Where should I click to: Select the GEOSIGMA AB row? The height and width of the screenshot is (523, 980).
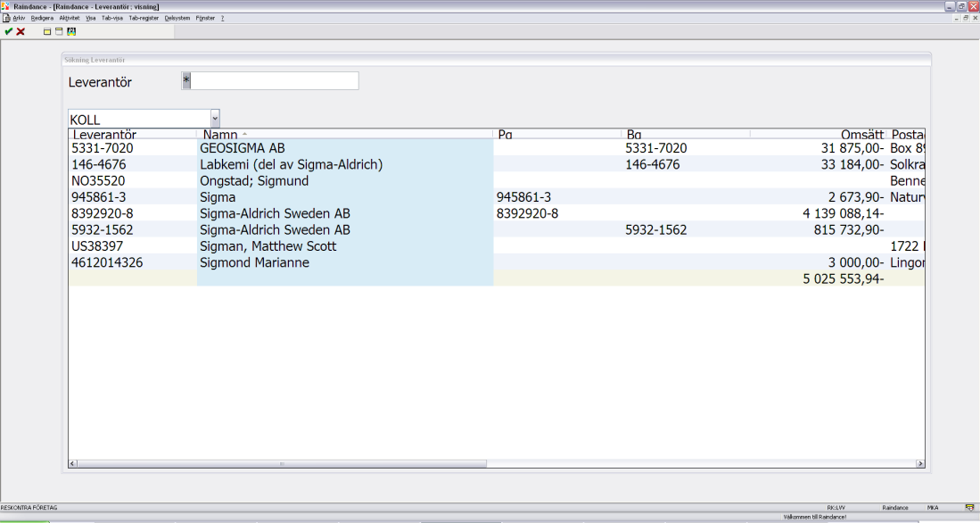point(497,148)
